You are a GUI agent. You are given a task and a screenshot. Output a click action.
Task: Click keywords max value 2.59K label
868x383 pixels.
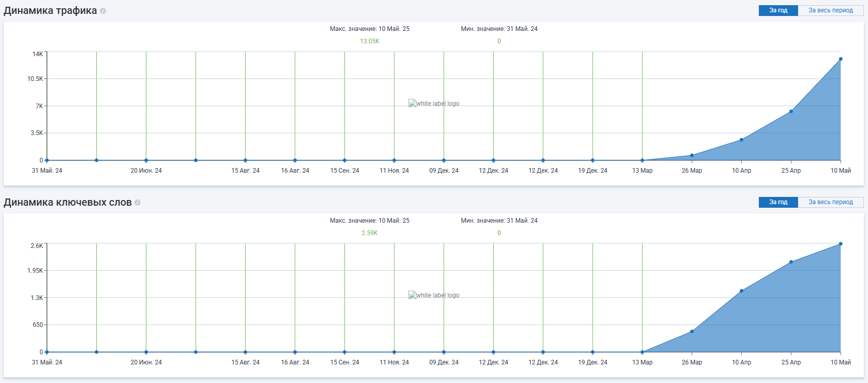point(370,233)
